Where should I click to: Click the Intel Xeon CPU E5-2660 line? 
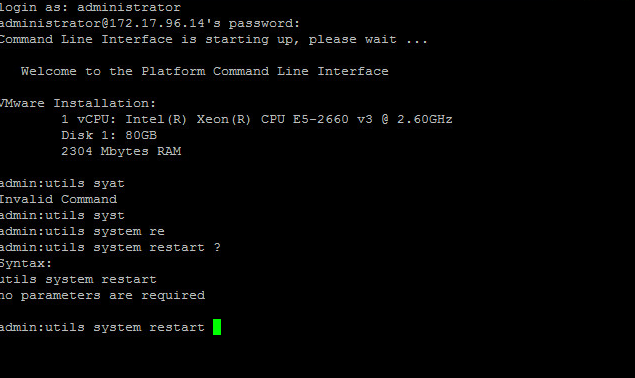(x=257, y=119)
